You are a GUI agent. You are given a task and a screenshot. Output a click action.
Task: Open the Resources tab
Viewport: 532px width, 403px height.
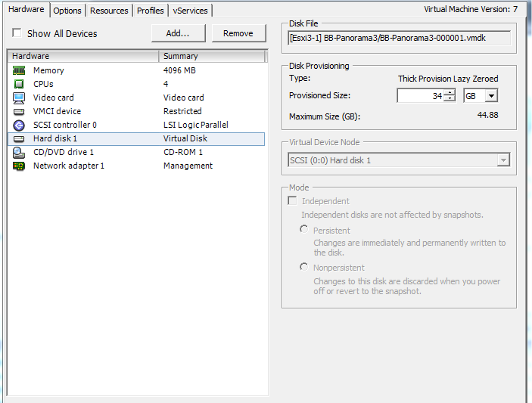click(x=109, y=11)
